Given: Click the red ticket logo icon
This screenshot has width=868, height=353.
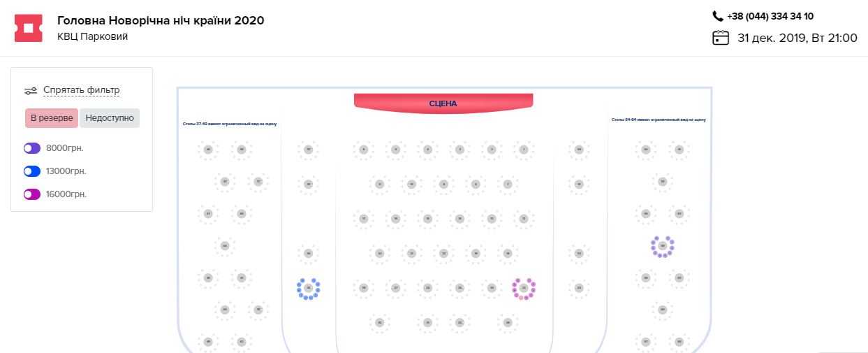Looking at the screenshot, I should [29, 28].
